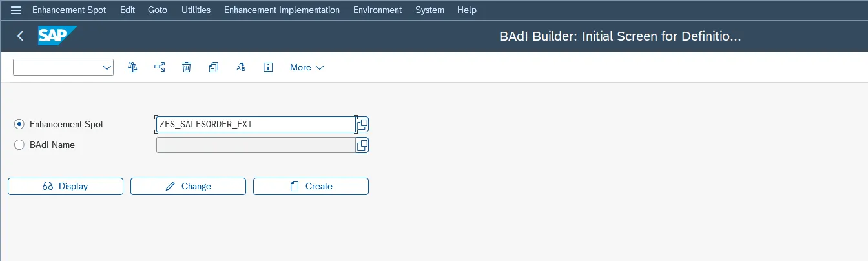Click the Check (scales) toolbar icon
The image size is (868, 261).
[132, 67]
